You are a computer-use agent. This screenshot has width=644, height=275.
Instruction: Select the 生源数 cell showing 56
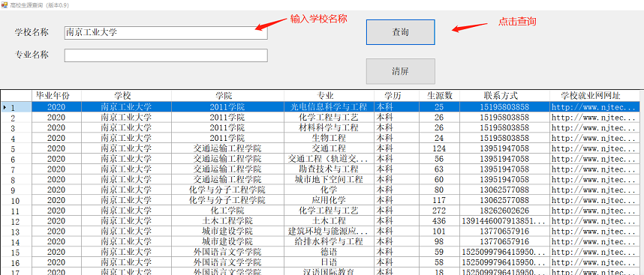pyautogui.click(x=439, y=159)
